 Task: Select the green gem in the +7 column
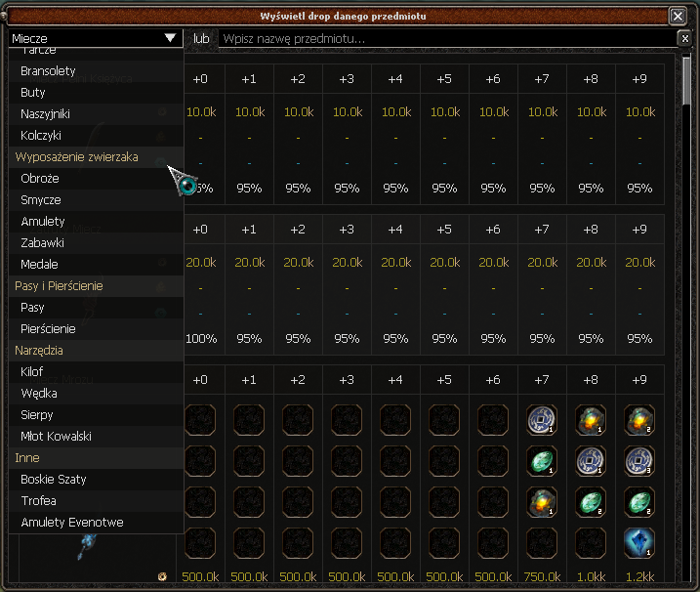pos(542,461)
